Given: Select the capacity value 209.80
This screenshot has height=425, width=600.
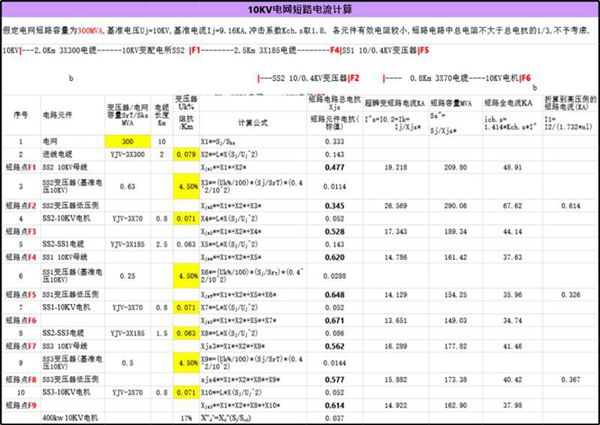Looking at the screenshot, I should pos(455,167).
